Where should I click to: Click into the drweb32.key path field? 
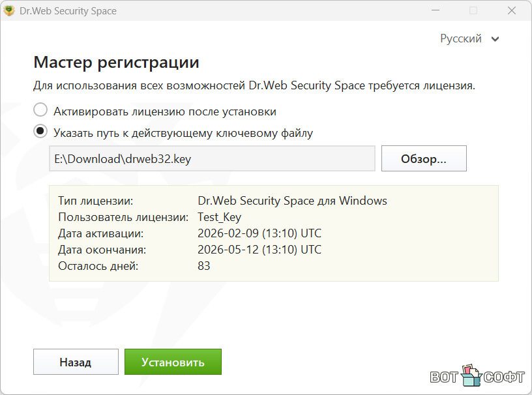point(212,158)
